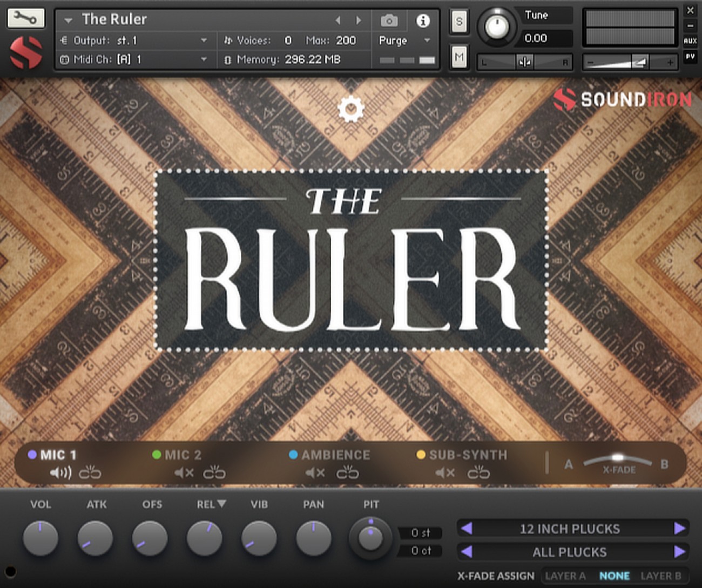Open the Output st.1 dropdown

[204, 40]
